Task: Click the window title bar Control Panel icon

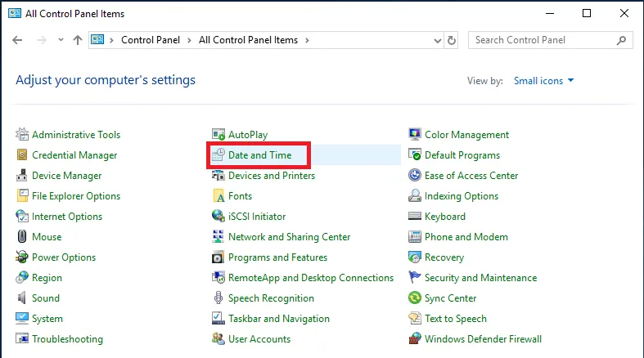Action: (x=15, y=13)
